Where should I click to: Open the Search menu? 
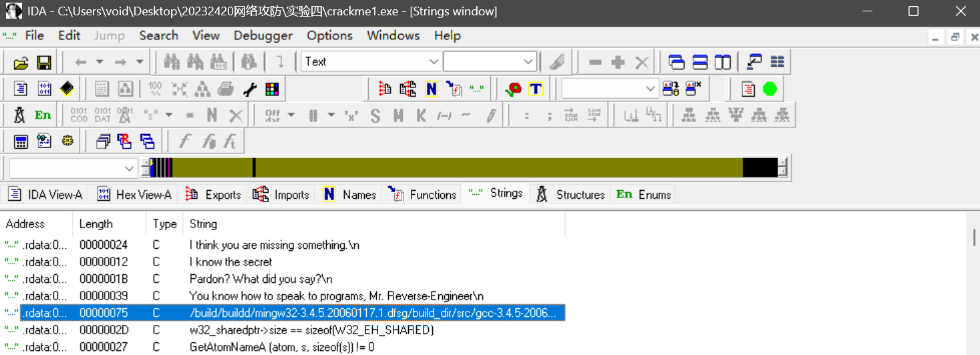click(x=159, y=36)
